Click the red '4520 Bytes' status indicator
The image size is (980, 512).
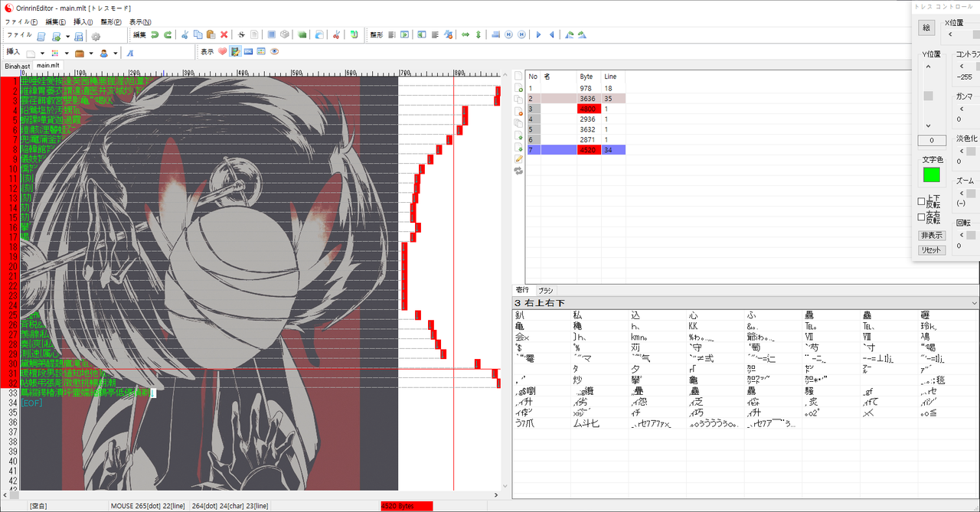coord(407,506)
